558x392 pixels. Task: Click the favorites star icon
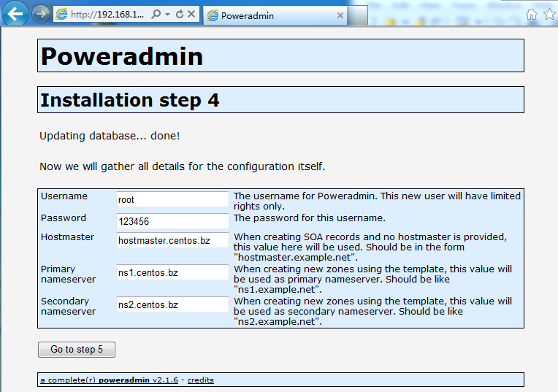point(549,14)
